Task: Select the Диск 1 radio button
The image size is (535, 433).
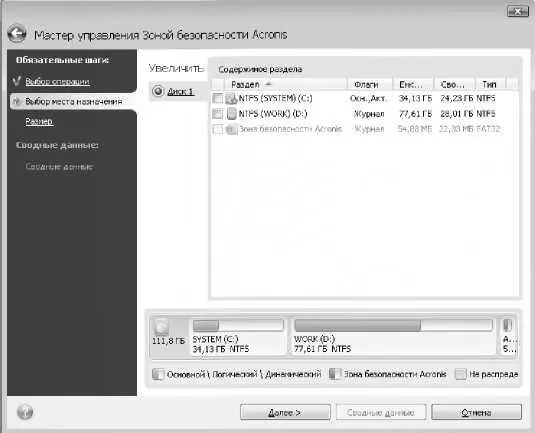Action: tap(158, 91)
